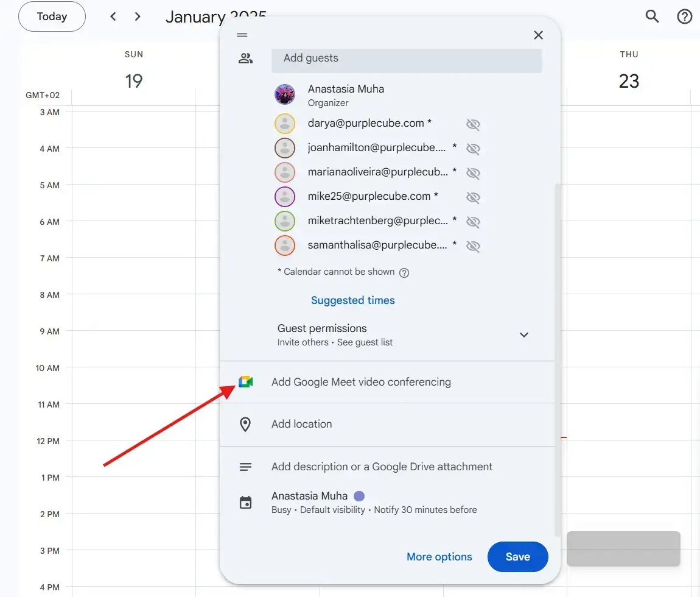Open the help question mark icon
This screenshot has height=597, width=700.
[x=685, y=16]
